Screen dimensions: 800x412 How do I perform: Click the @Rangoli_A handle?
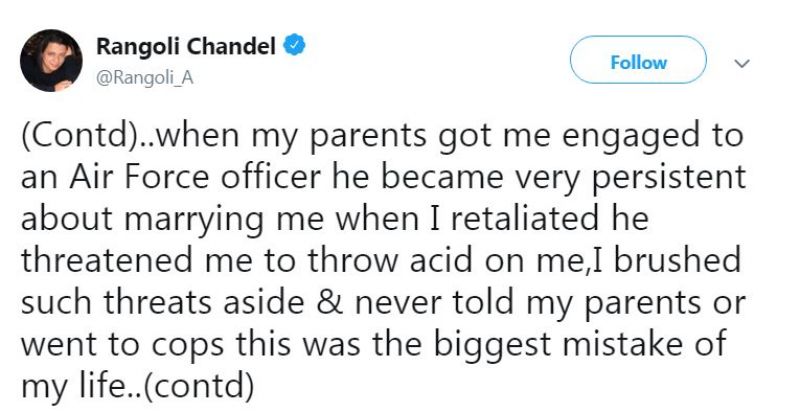pyautogui.click(x=141, y=78)
